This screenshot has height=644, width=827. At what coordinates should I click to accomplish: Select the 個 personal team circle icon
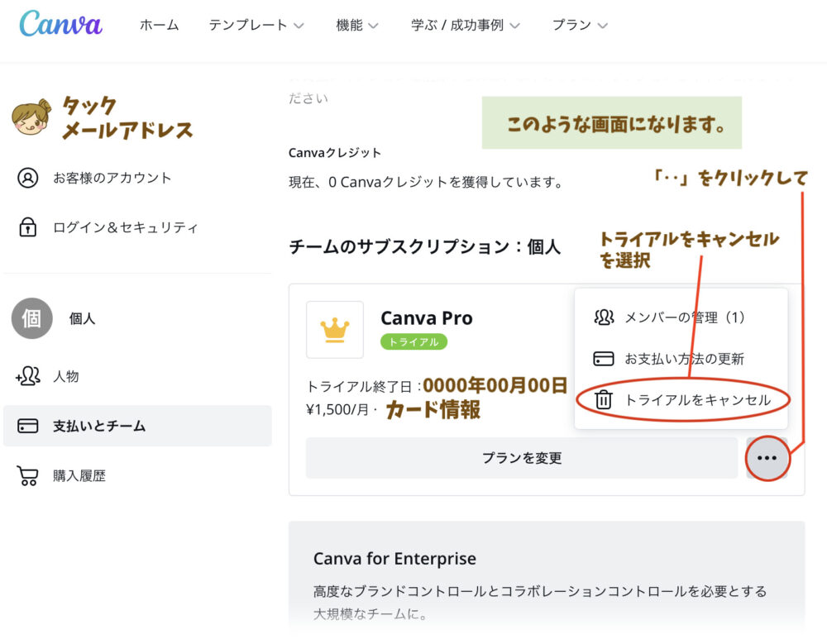pyautogui.click(x=31, y=318)
